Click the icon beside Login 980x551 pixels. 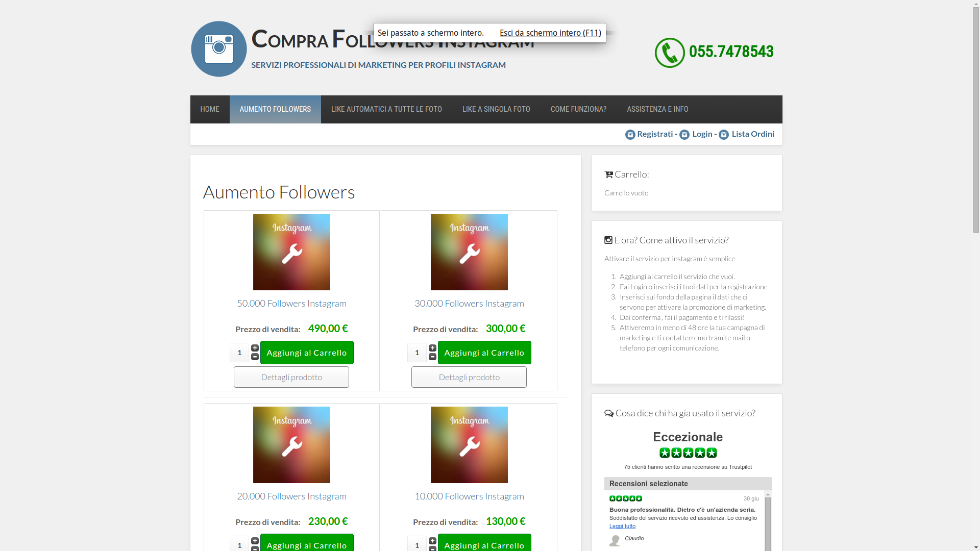(684, 135)
